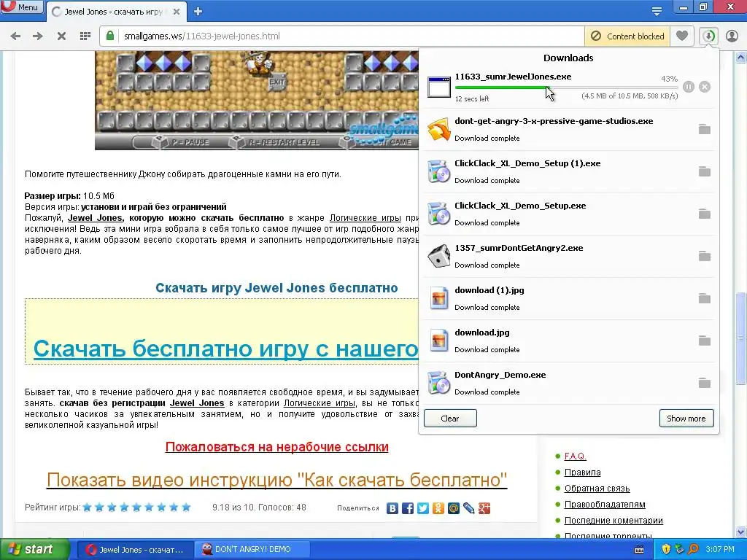Screen dimensions: 747x560
Task: Toggle the Downloads toolbar icon
Action: pyautogui.click(x=709, y=36)
